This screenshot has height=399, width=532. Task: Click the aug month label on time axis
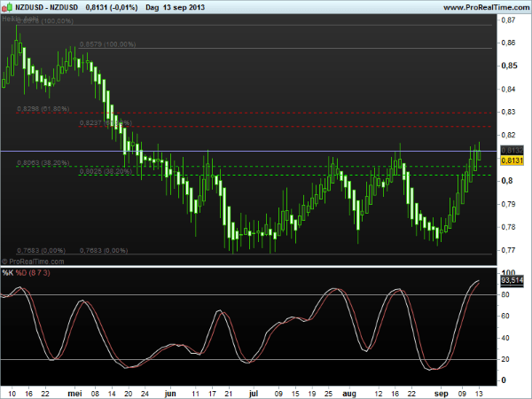coord(349,393)
